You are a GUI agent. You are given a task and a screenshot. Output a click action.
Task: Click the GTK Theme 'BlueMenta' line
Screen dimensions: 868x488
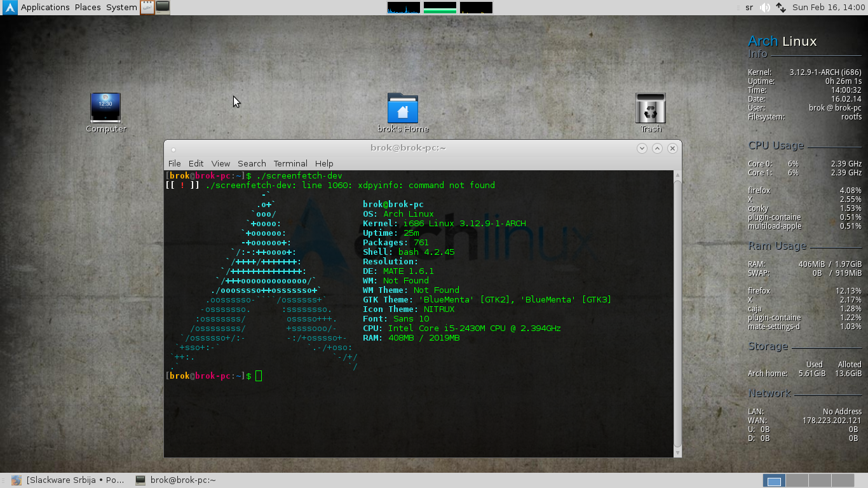point(487,300)
